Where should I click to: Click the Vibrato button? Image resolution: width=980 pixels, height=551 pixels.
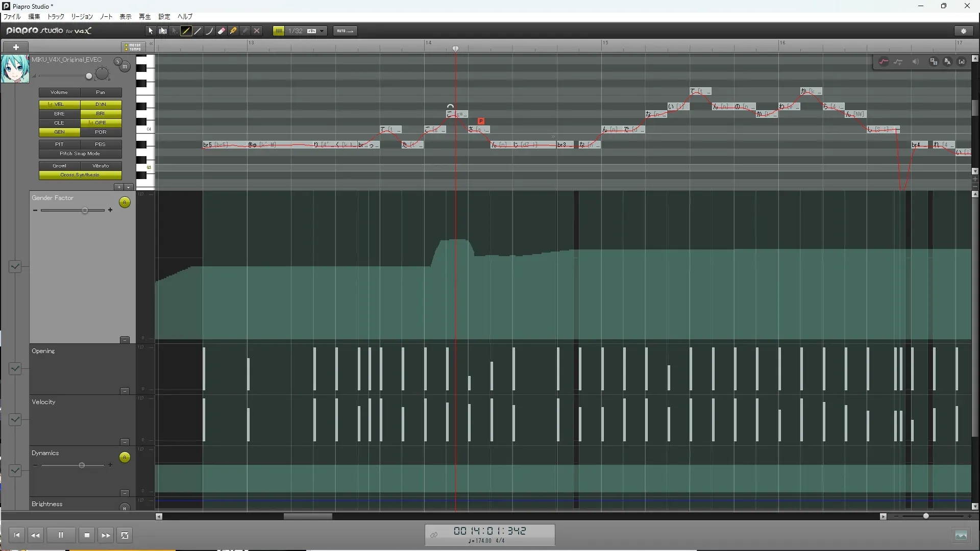101,166
